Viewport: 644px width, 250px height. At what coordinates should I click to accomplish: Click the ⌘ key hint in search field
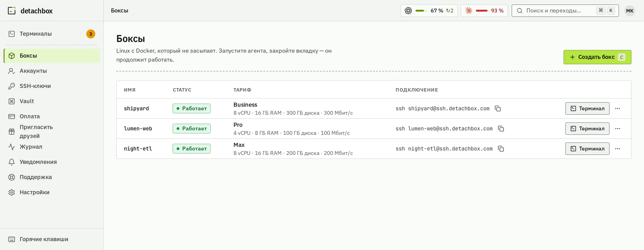pyautogui.click(x=601, y=10)
